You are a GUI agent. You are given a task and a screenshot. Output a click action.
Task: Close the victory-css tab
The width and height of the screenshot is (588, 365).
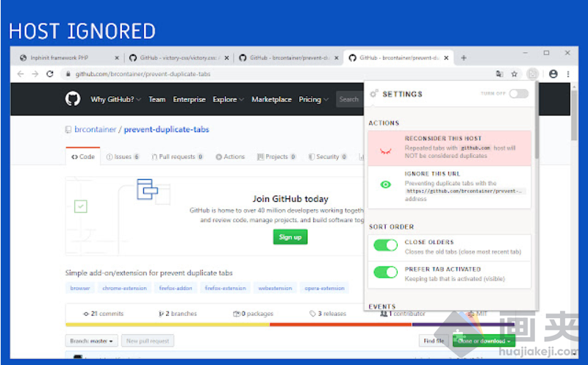226,58
